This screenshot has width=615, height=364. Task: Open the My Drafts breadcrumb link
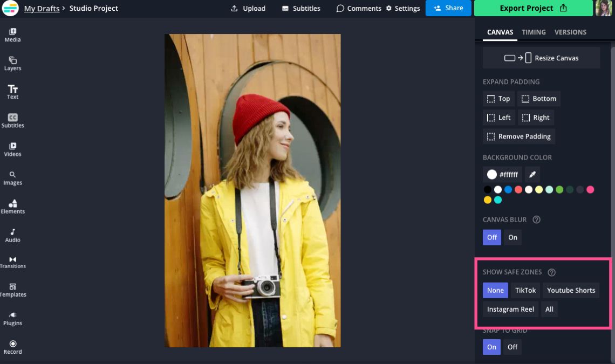click(42, 8)
